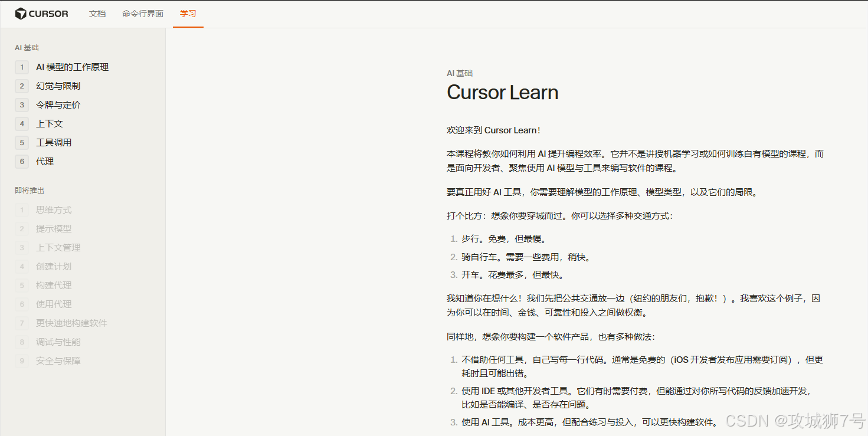Click upcoming lesson 上下文管理
This screenshot has height=436, width=868.
coord(58,248)
